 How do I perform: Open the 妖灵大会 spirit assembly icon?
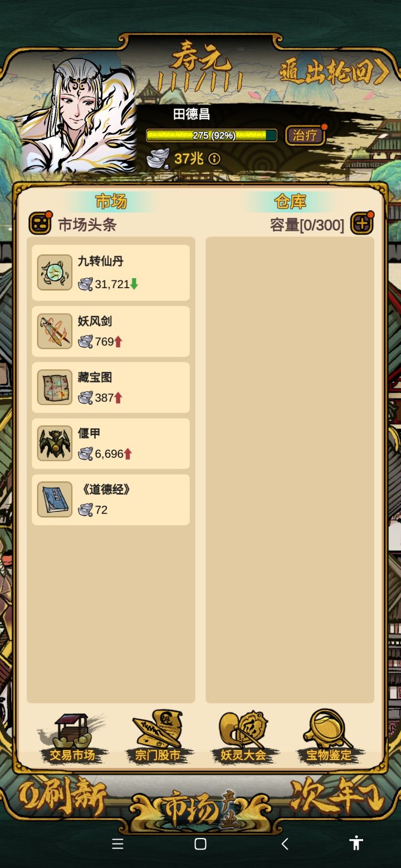(x=243, y=737)
